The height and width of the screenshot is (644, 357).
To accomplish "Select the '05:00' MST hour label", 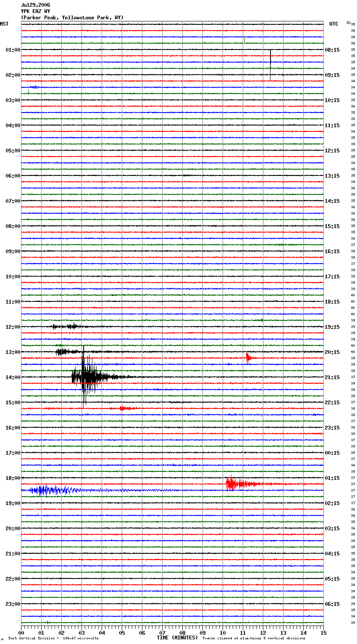I will click(x=13, y=151).
